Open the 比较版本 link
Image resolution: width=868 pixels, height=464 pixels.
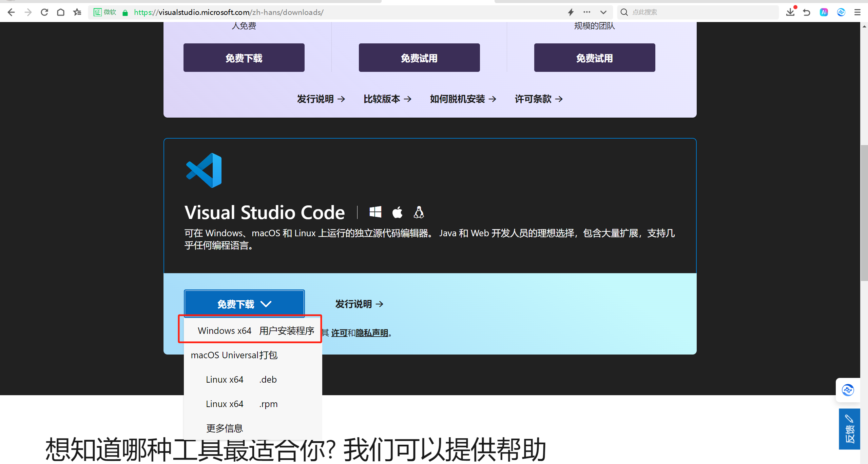pyautogui.click(x=387, y=99)
